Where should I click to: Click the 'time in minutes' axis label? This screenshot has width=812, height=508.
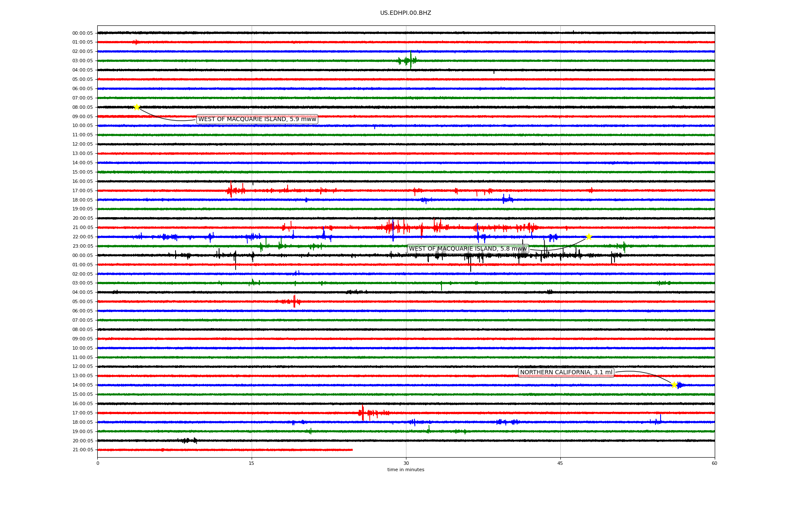pos(406,470)
